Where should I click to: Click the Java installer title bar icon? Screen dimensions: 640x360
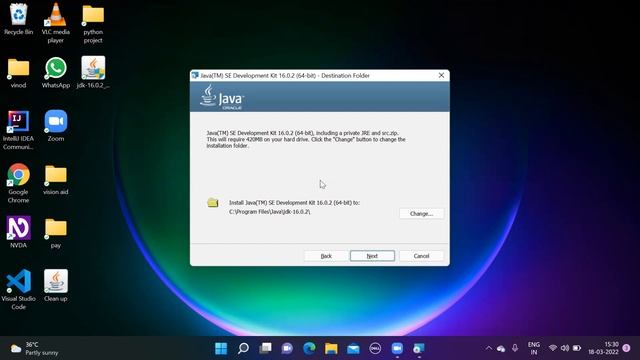coord(195,76)
